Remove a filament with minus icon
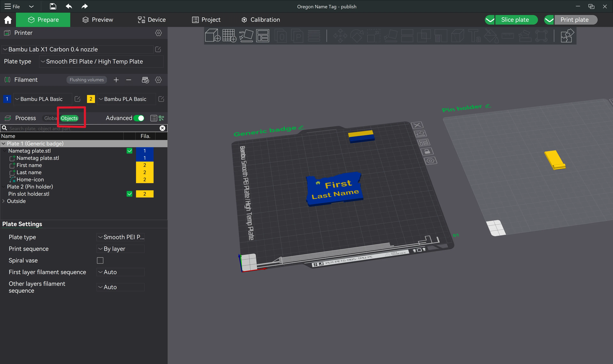 tap(129, 80)
